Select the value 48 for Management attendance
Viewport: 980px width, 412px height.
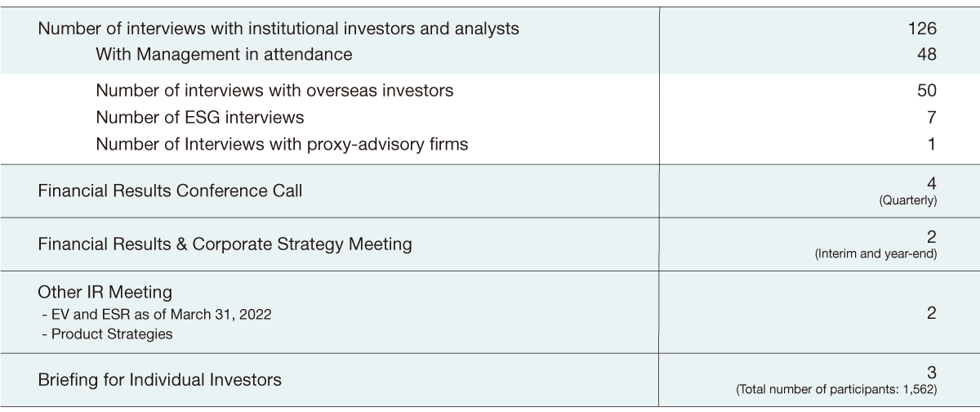click(x=926, y=55)
